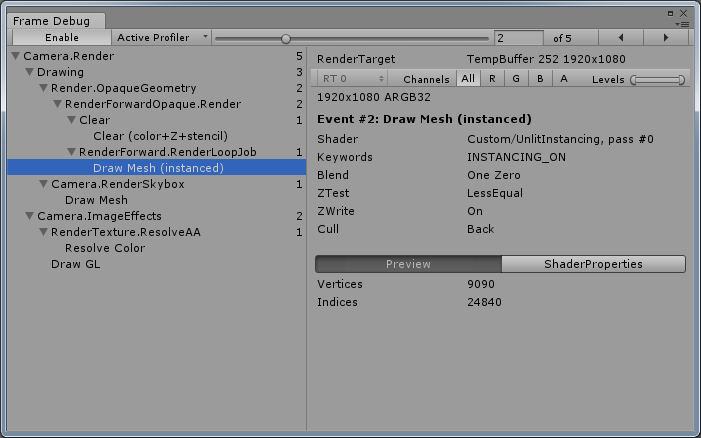701x438 pixels.
Task: Collapse the Render.OpaqueGeometry node
Action: click(43, 88)
